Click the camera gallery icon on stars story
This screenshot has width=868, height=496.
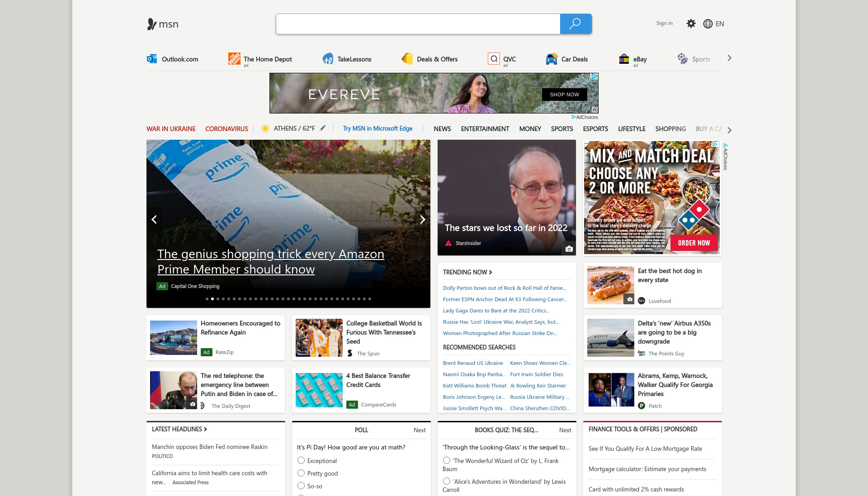[x=569, y=249]
